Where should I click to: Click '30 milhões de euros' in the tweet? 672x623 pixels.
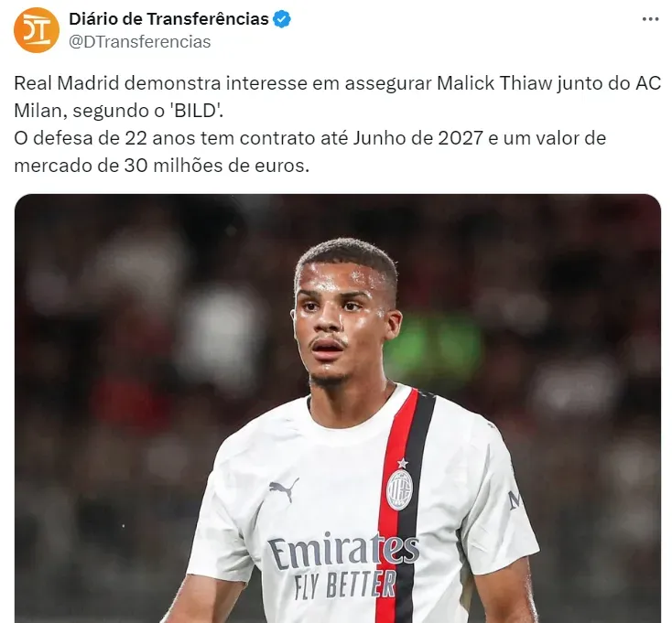point(217,166)
